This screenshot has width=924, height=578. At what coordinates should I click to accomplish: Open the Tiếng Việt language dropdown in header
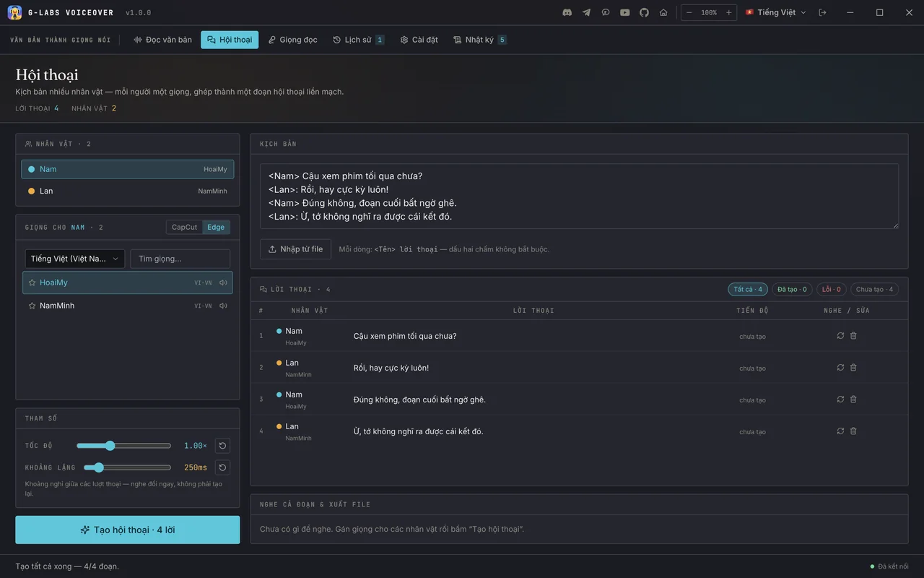click(x=776, y=12)
